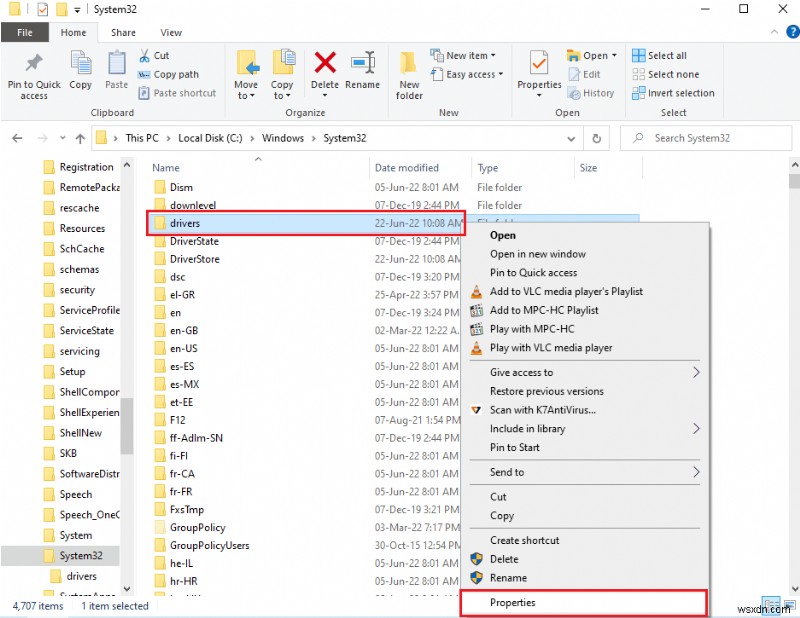Click Local Disk (C:) in breadcrumb
Screen dimensions: 800x618
pyautogui.click(x=210, y=138)
